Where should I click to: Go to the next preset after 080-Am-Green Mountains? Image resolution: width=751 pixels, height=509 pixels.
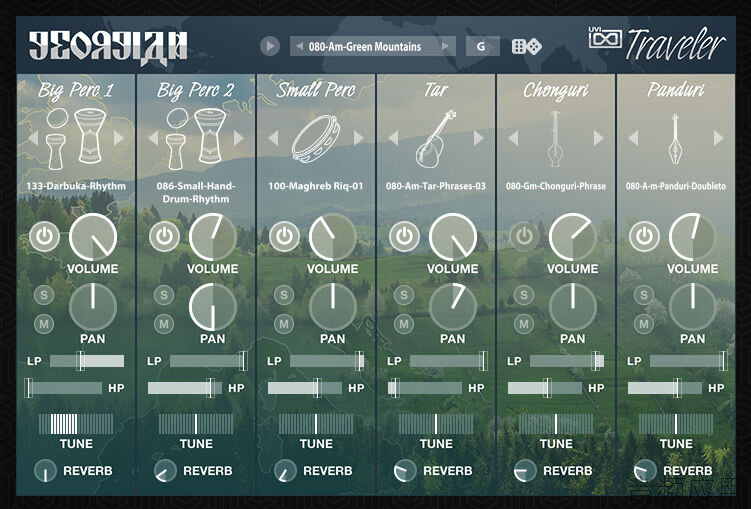pos(445,46)
